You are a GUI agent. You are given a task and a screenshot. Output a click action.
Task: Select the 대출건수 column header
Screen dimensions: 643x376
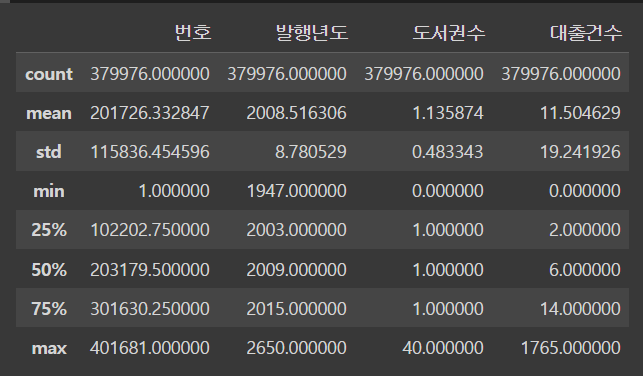point(586,33)
